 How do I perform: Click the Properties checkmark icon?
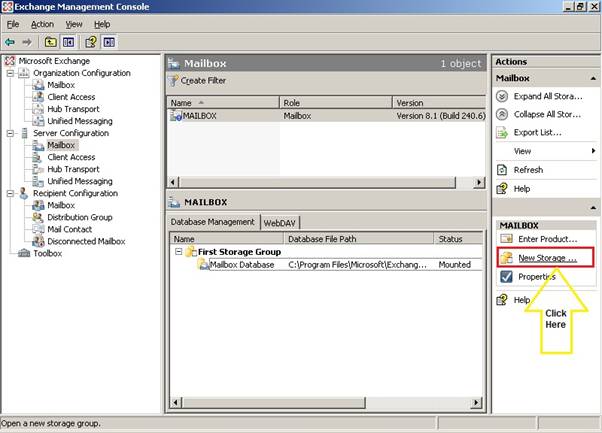(506, 276)
